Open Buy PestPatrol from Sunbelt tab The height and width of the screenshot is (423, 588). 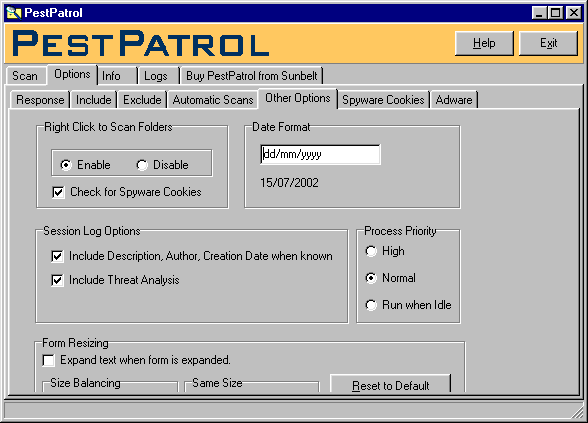(x=252, y=76)
